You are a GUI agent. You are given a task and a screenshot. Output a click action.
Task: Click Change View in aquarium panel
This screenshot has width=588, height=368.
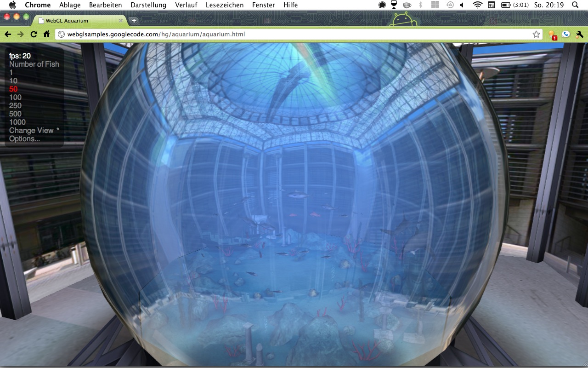click(x=34, y=130)
